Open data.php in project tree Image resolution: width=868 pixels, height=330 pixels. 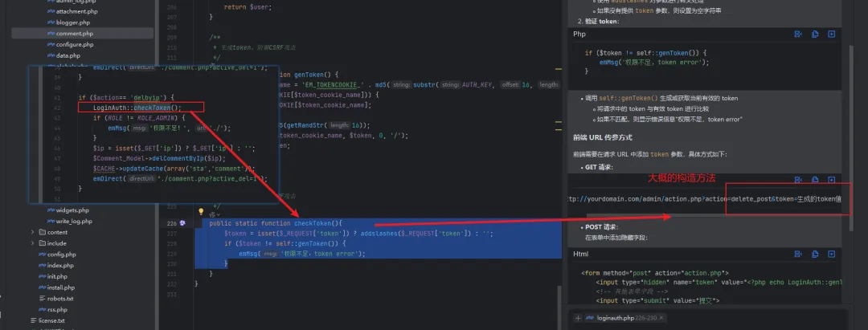[68, 56]
